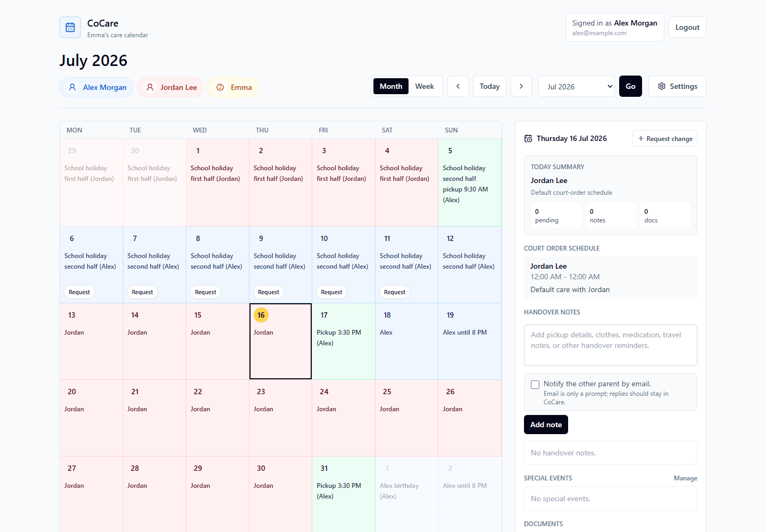The height and width of the screenshot is (532, 766).
Task: Click 'Default court-order schedule' text
Action: point(571,193)
